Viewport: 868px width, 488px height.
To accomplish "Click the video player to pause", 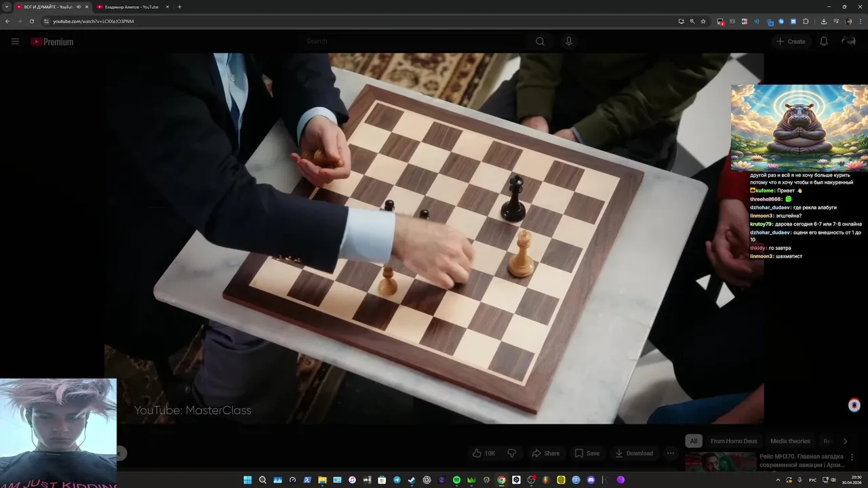I will (x=434, y=237).
